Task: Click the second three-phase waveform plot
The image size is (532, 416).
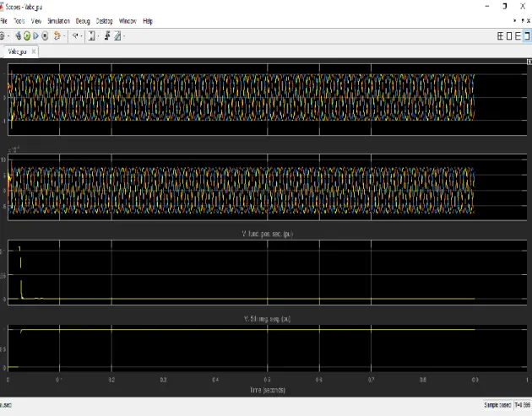Action: point(268,187)
